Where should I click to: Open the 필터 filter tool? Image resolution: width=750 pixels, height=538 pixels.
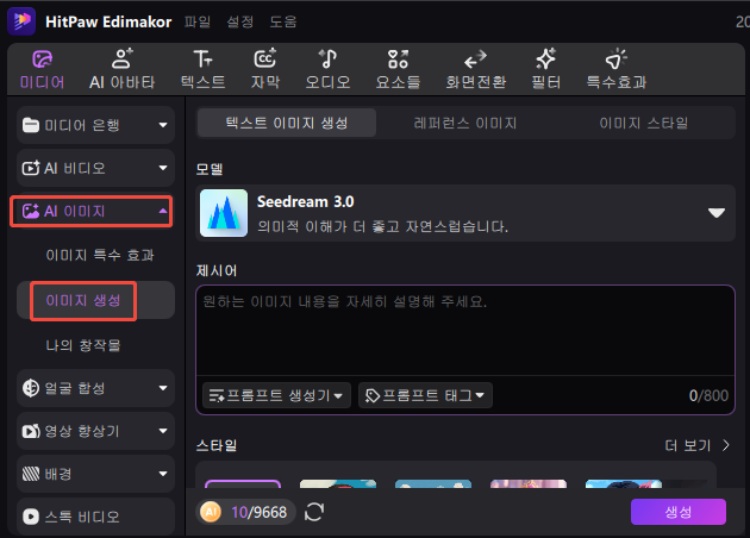point(546,70)
